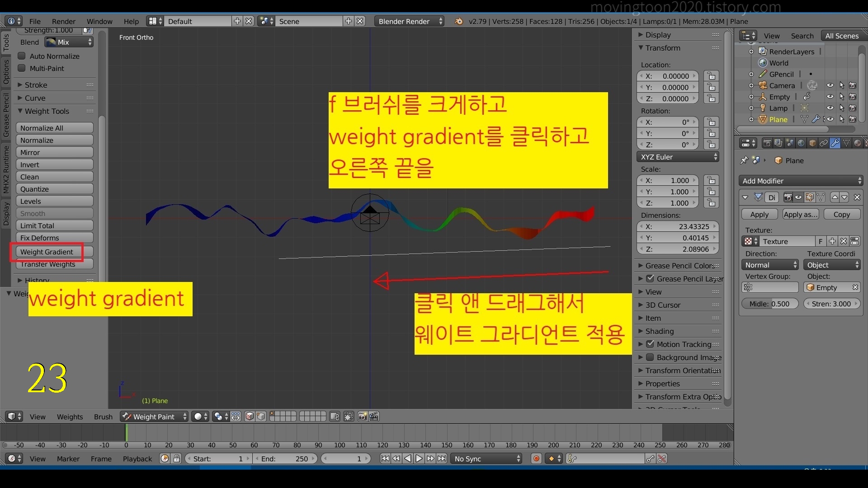Open the Direction Normal dropdown
The width and height of the screenshot is (868, 488).
[x=770, y=265]
